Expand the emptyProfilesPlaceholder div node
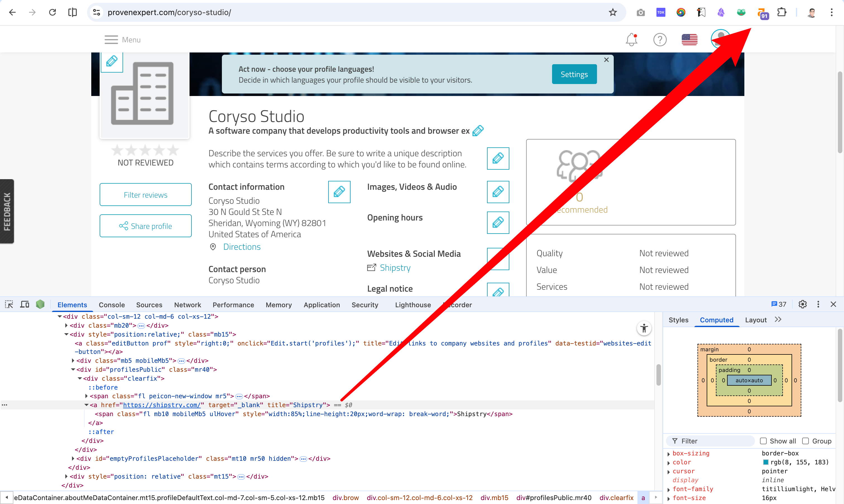 (73, 459)
